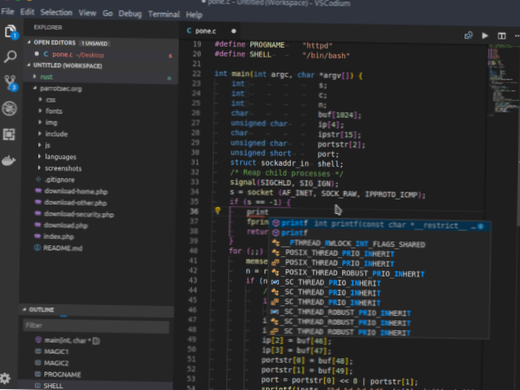Open download-home.php file
The height and width of the screenshot is (390, 520).
click(76, 191)
